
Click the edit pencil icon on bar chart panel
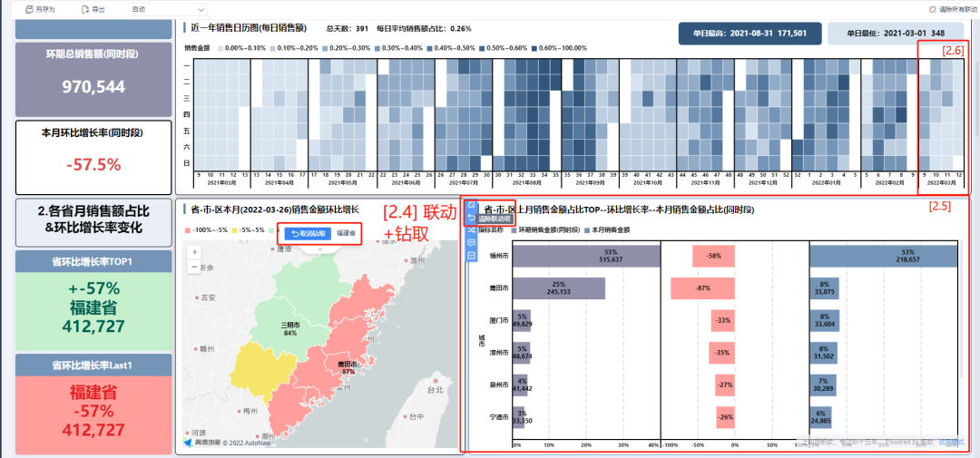pyautogui.click(x=471, y=206)
